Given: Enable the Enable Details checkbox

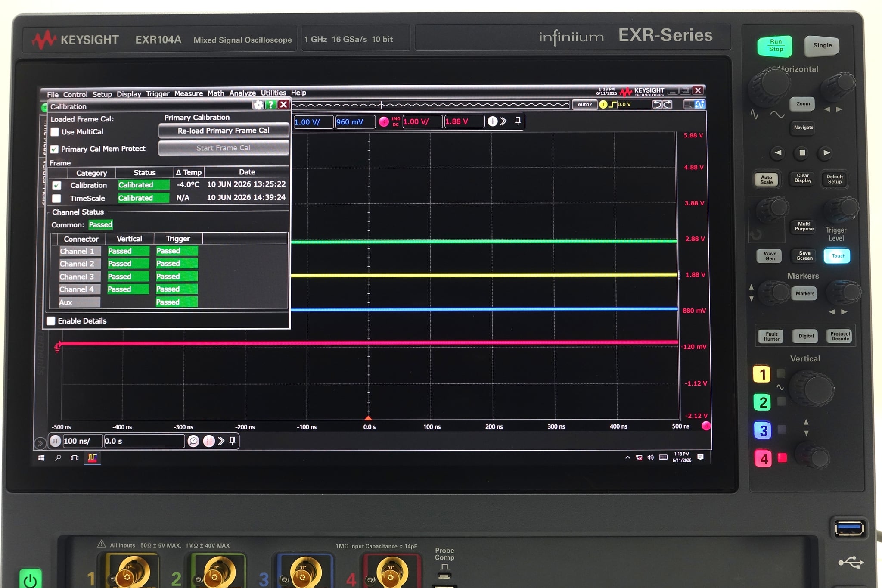Looking at the screenshot, I should (51, 321).
